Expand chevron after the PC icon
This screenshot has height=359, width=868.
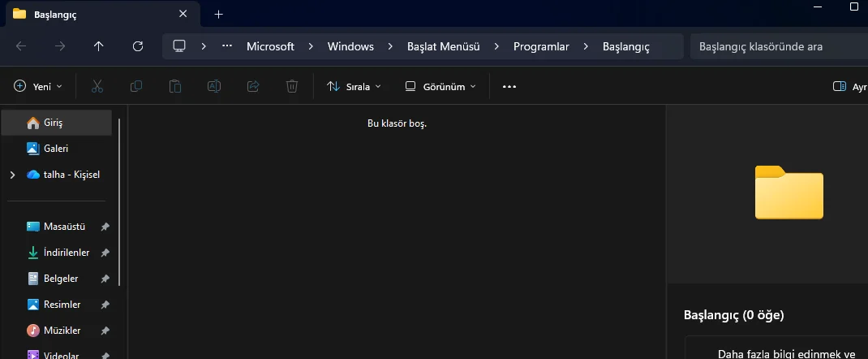tap(203, 46)
